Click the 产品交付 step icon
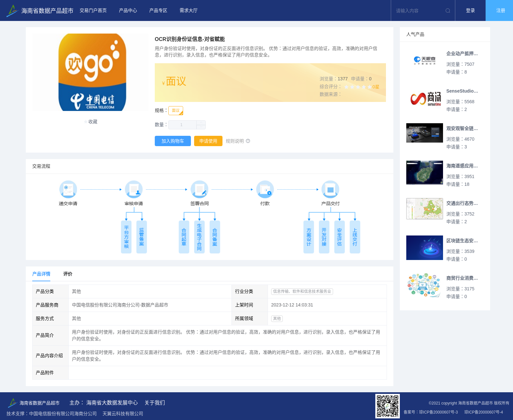Image resolution: width=513 pixels, height=420 pixels. coord(330,189)
